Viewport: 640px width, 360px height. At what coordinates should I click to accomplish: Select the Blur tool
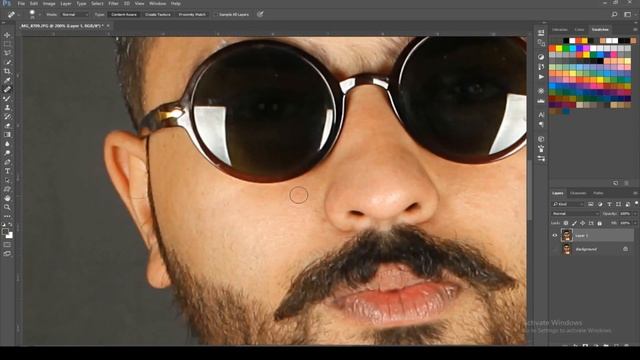[7, 144]
